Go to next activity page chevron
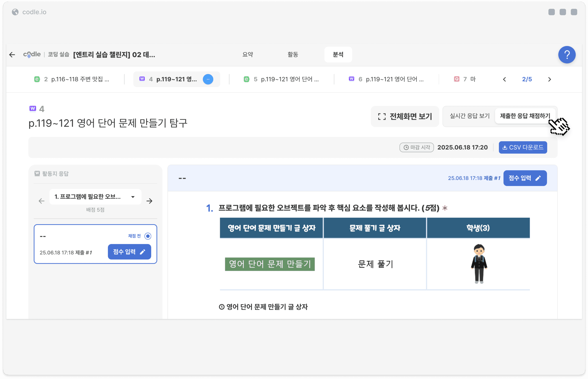The height and width of the screenshot is (379, 588). (549, 79)
